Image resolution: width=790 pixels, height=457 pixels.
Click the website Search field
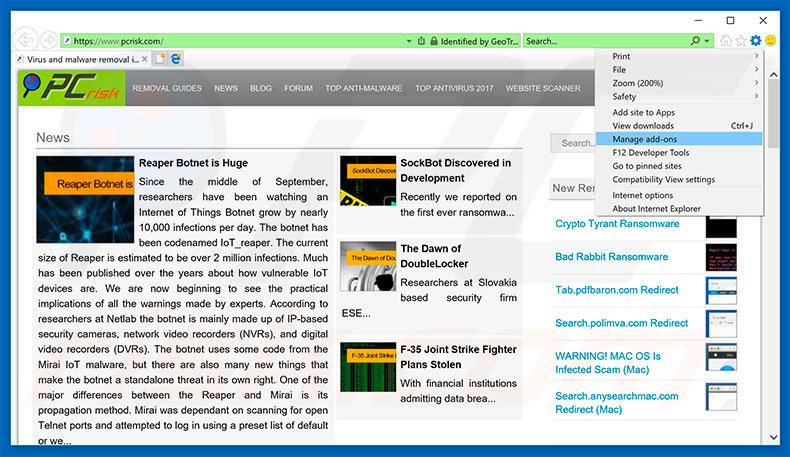(x=573, y=143)
